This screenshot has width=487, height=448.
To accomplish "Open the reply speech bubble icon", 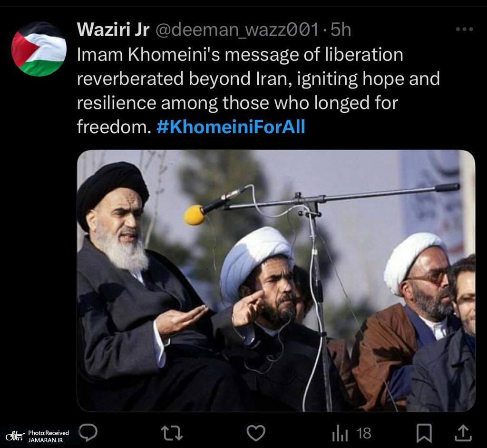I will pos(88,433).
